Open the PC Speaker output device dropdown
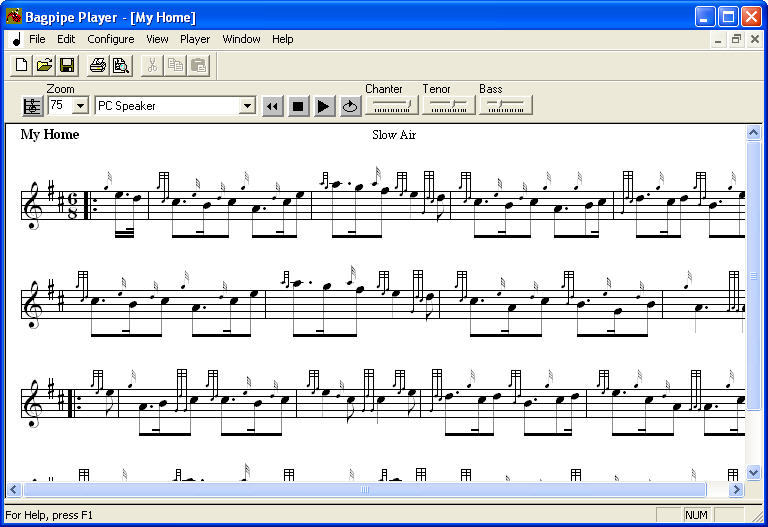The height and width of the screenshot is (527, 768). click(x=247, y=106)
